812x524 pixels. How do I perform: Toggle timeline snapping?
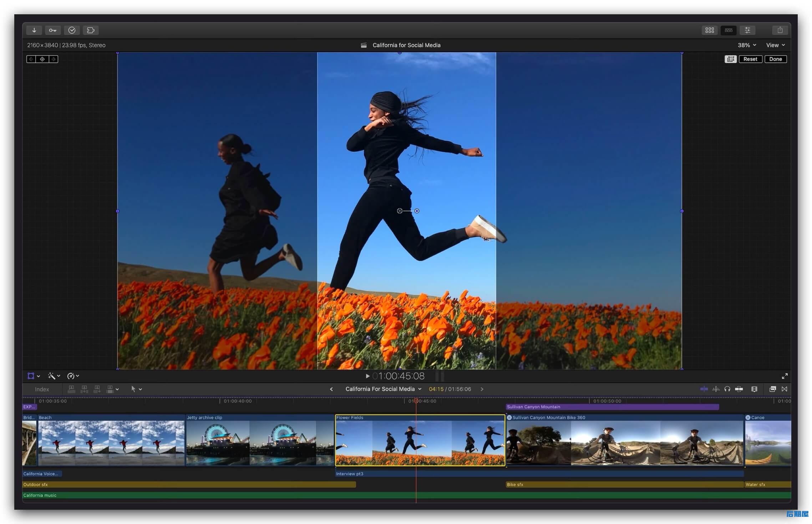(x=704, y=389)
